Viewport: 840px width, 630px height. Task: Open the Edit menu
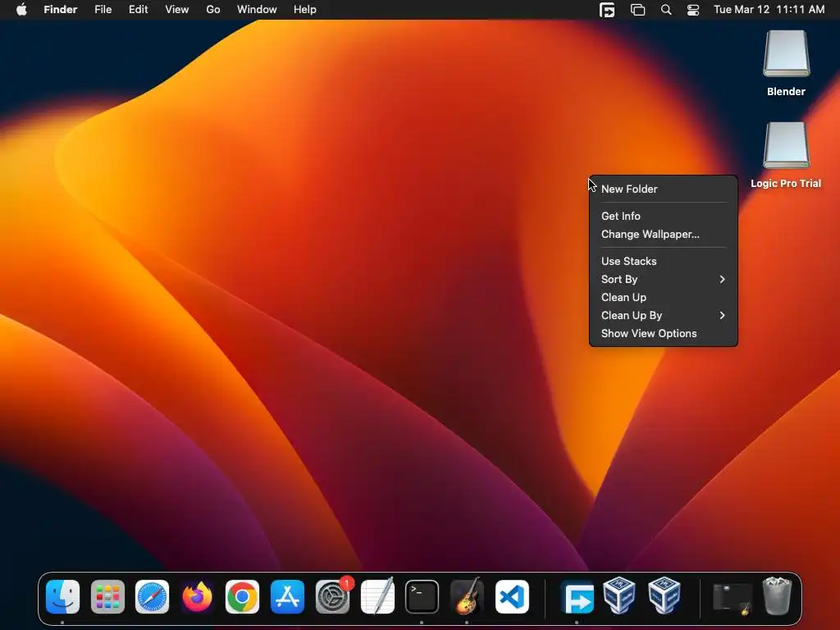(138, 10)
